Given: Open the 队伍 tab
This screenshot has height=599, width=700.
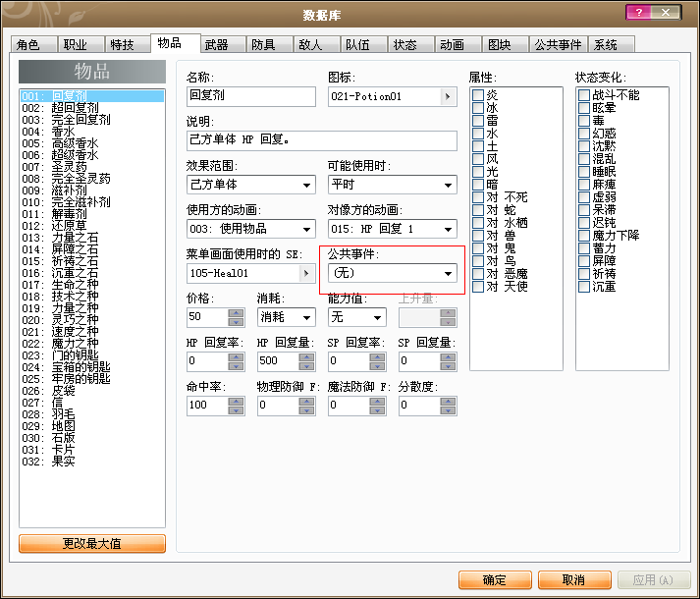Looking at the screenshot, I should click(363, 44).
